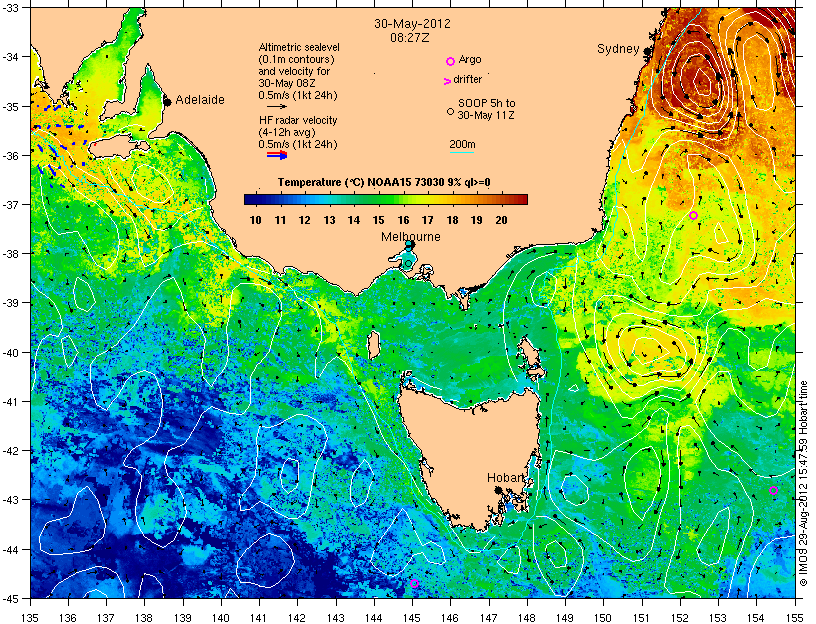Click the "HF radar velocity" legend text
The height and width of the screenshot is (624, 816).
[298, 120]
